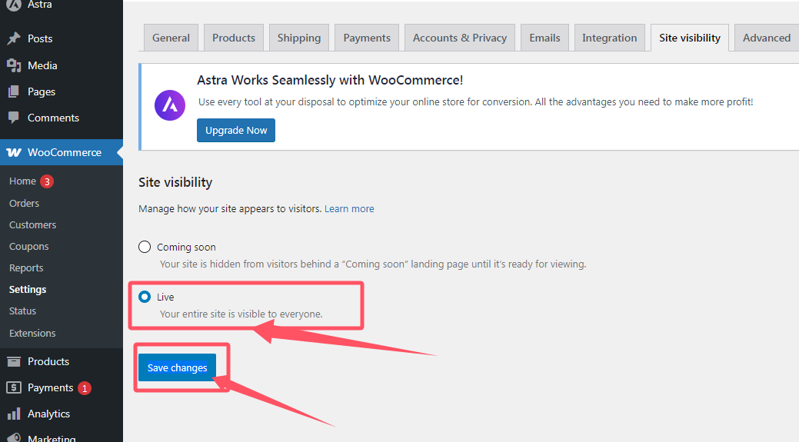Click the WooCommerce logo icon
Image resolution: width=799 pixels, height=442 pixels.
[13, 153]
